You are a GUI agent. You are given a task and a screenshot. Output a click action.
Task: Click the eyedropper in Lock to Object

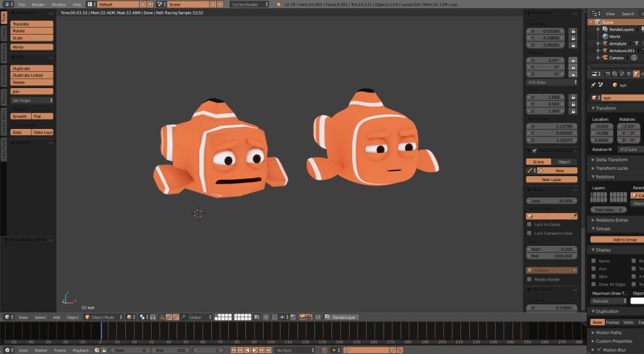(574, 216)
